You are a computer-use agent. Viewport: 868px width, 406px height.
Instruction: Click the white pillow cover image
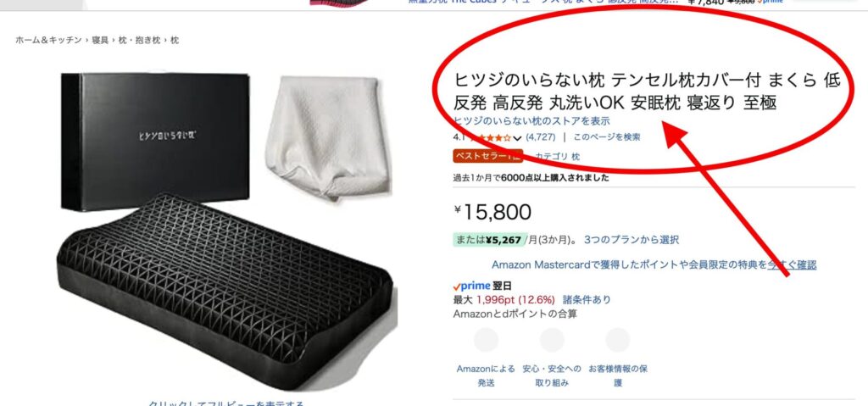[x=328, y=137]
